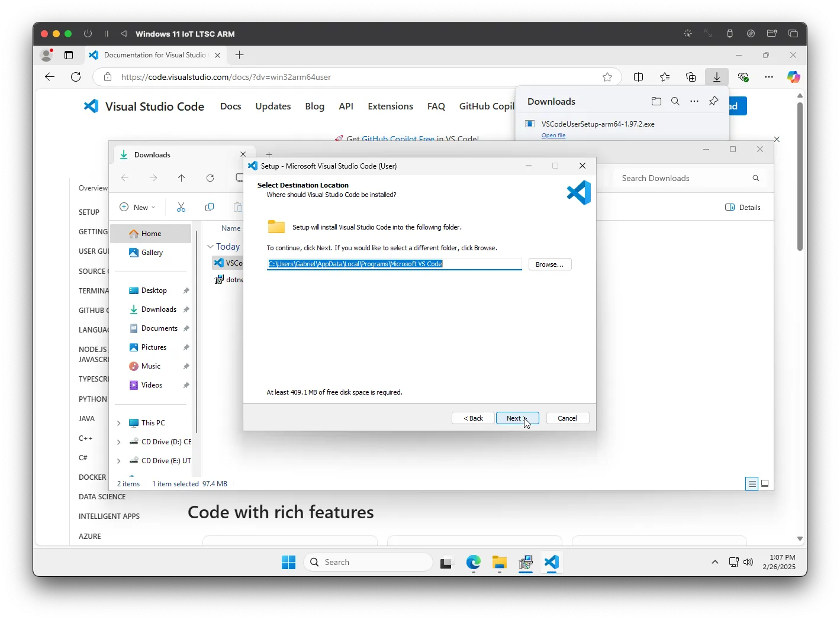
Task: Go back to previous setup step
Action: pos(473,418)
